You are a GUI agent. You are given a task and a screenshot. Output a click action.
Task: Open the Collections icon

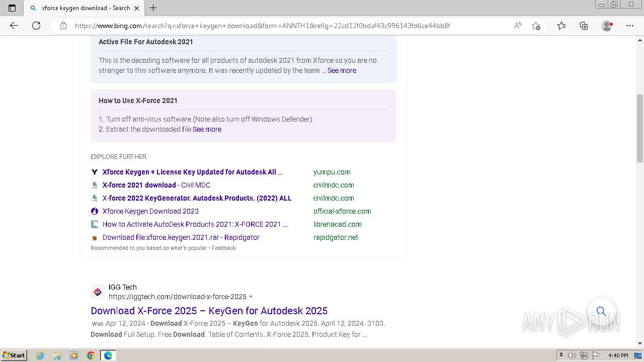[x=584, y=26]
